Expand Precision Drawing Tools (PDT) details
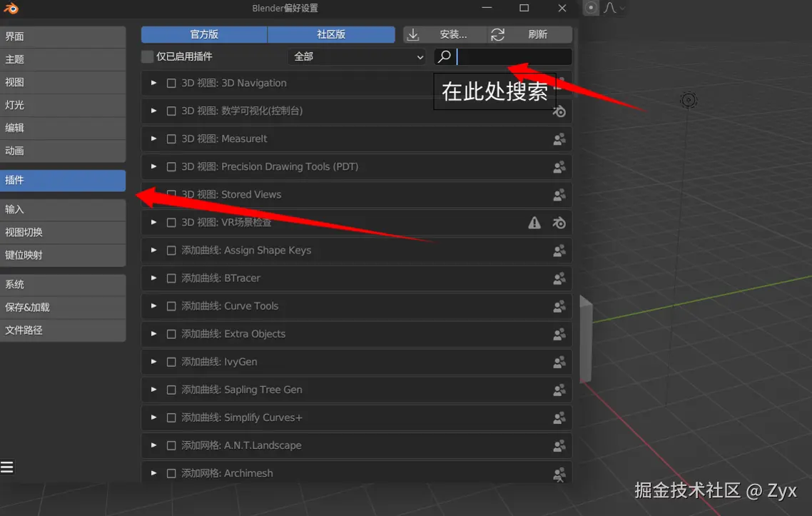The image size is (812, 516). click(154, 167)
